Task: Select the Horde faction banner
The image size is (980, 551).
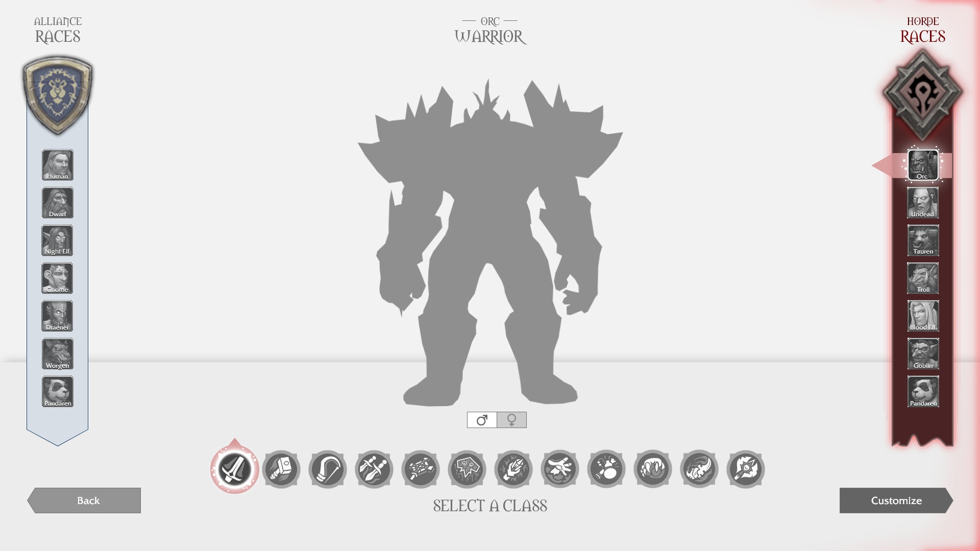Action: [923, 94]
